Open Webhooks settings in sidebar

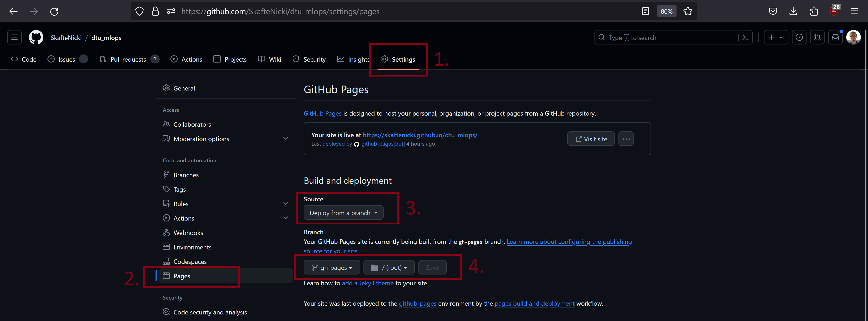(188, 233)
